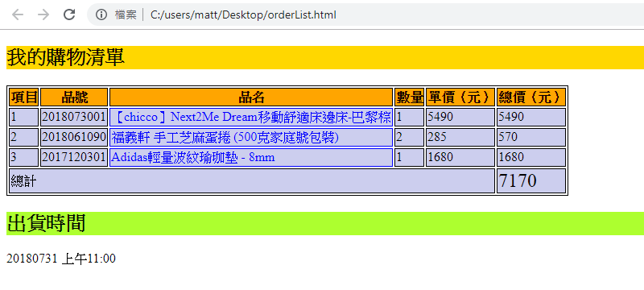Open the Adidas輕量波紋瑜珈墊 product link
Viewport: 644px width, 290px height.
(193, 157)
